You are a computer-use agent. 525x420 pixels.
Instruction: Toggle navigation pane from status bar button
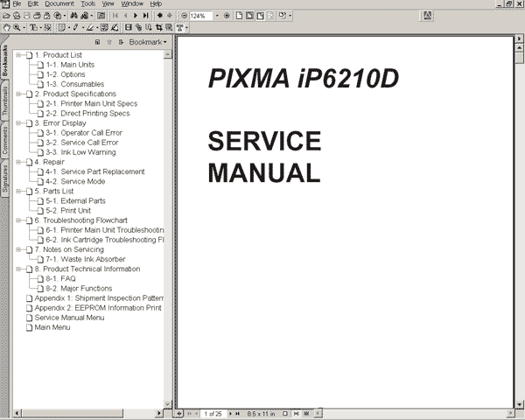pos(178,414)
